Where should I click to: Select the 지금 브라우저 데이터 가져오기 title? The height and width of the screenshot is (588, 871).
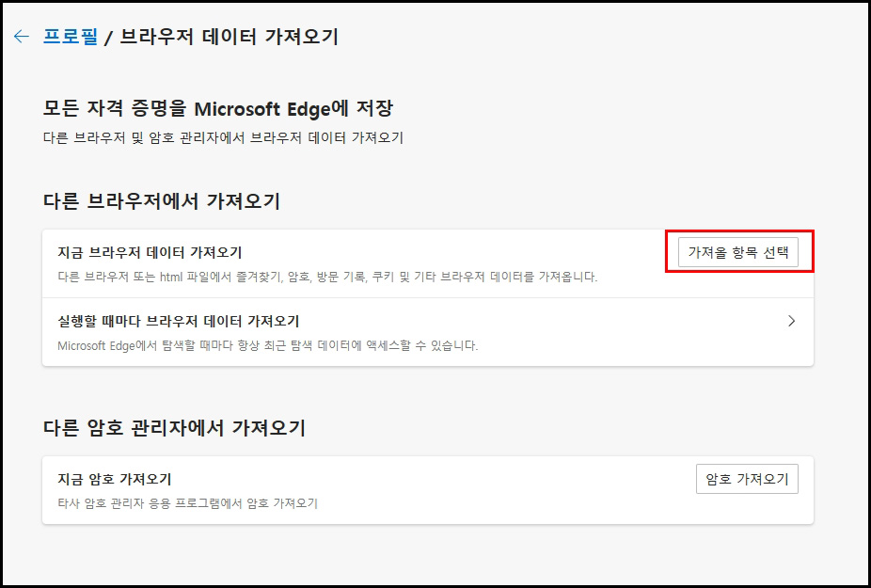pyautogui.click(x=150, y=253)
